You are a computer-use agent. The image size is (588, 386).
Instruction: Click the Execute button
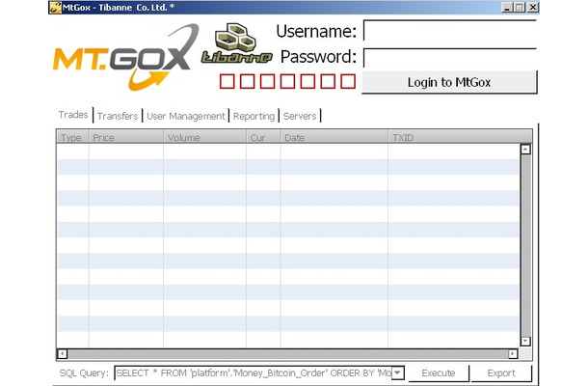439,372
